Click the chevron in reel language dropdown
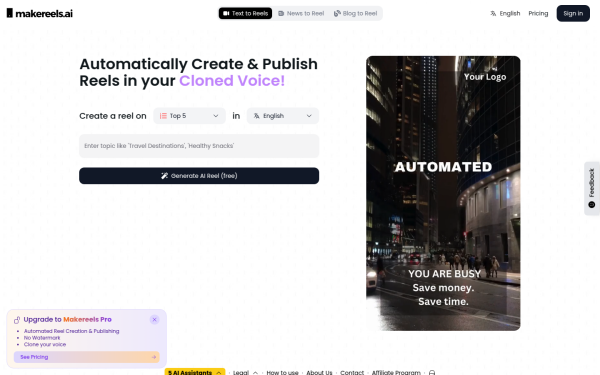 [309, 116]
